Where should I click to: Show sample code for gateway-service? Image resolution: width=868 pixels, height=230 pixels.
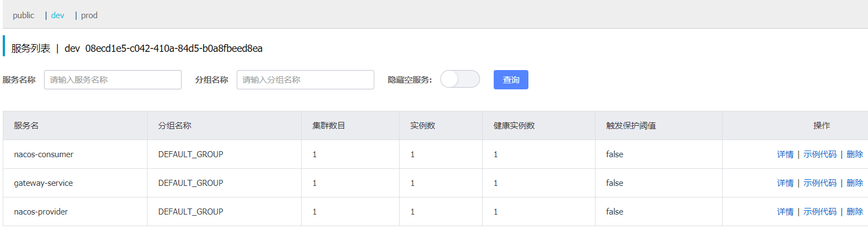[x=820, y=183]
